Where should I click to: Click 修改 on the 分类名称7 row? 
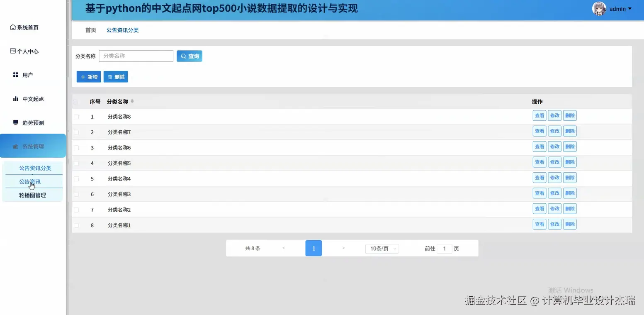click(554, 131)
